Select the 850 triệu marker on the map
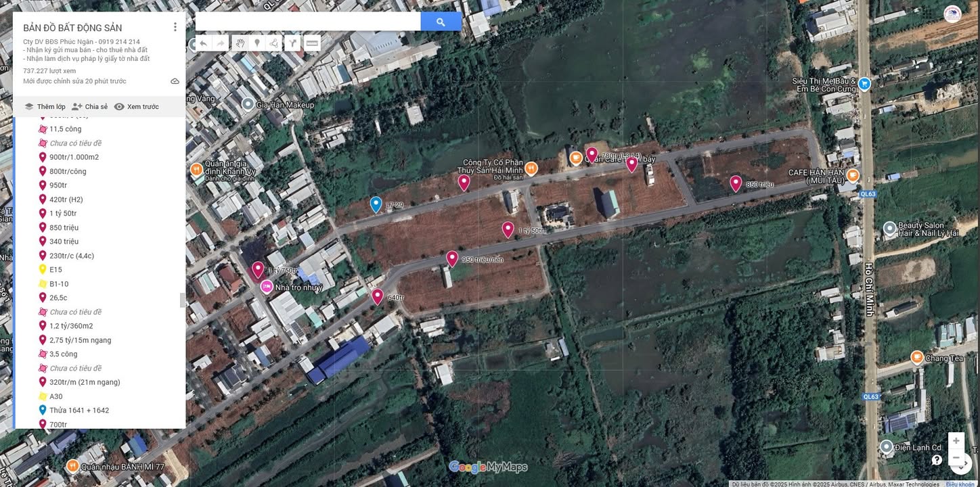The height and width of the screenshot is (487, 980). [x=736, y=183]
